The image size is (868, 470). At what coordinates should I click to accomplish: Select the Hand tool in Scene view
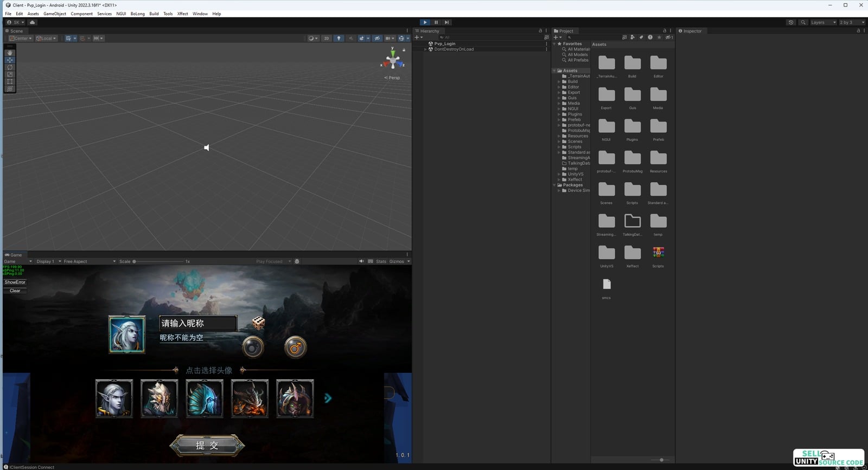click(10, 53)
